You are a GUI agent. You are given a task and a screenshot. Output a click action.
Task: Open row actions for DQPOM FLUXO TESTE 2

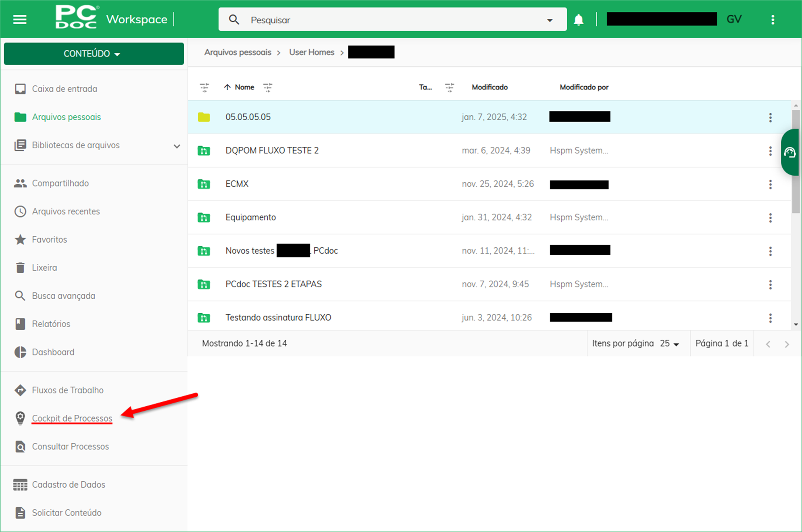770,151
